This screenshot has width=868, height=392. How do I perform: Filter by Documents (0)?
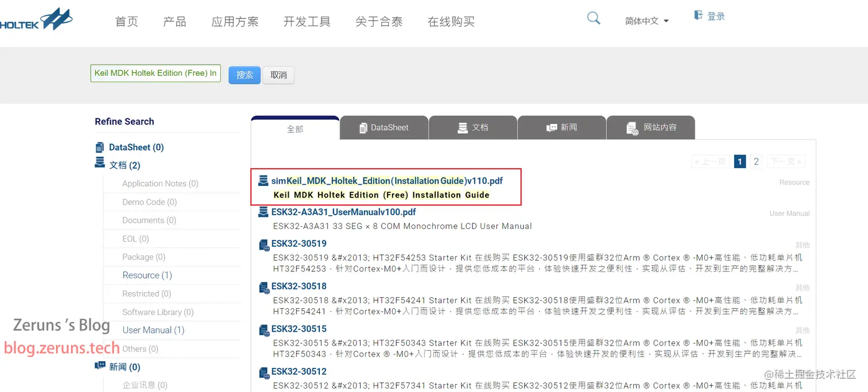point(149,220)
